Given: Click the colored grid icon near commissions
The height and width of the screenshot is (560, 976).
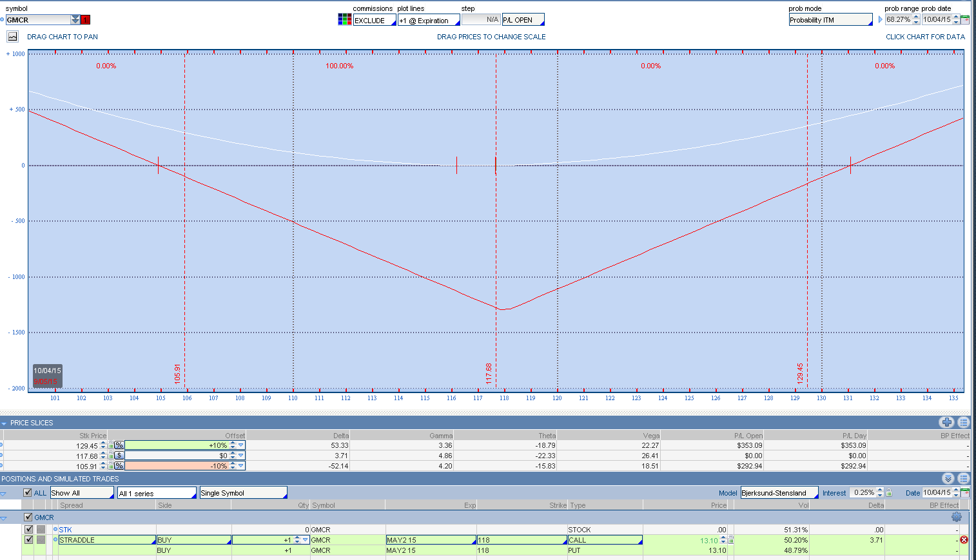Looking at the screenshot, I should pos(345,20).
